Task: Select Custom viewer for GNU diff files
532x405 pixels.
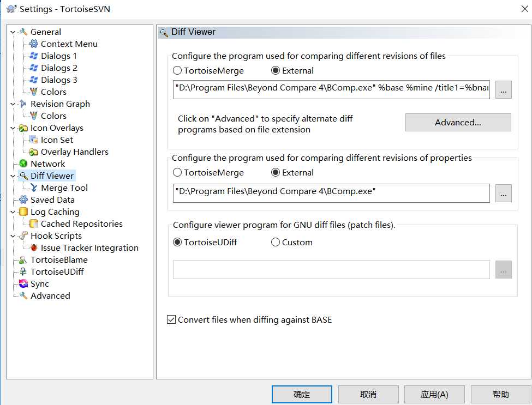Action: [x=276, y=242]
